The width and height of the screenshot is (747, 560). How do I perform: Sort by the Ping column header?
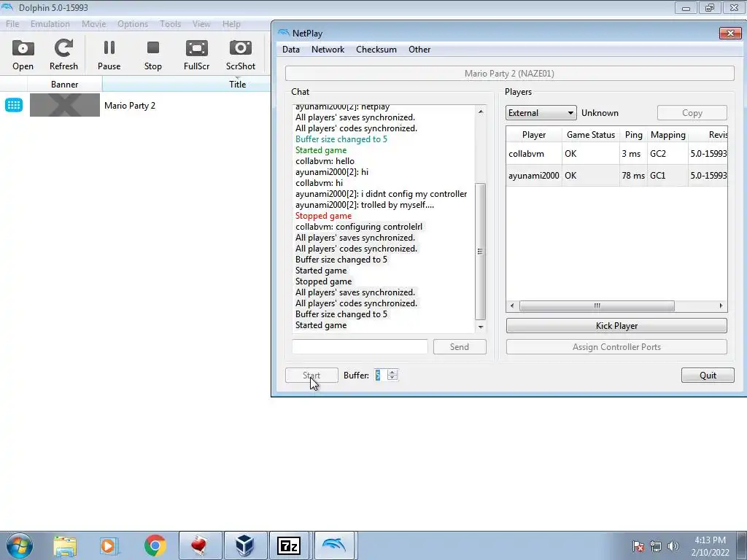(x=634, y=135)
